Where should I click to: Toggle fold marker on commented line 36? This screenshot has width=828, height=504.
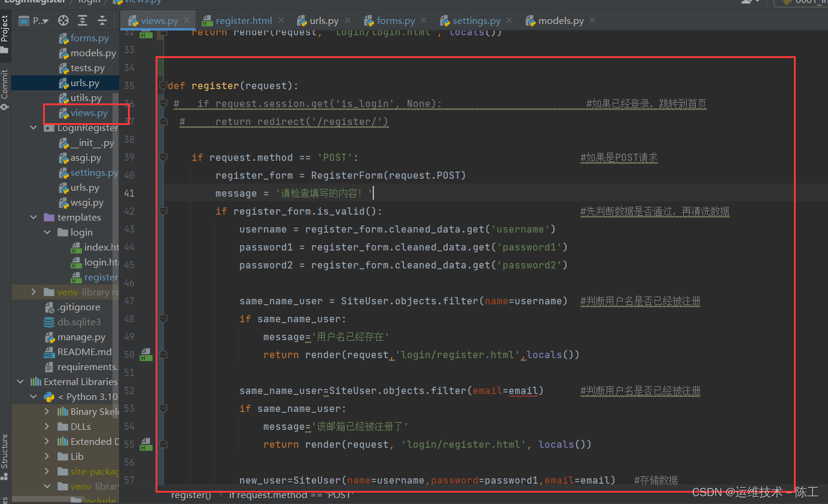(163, 103)
